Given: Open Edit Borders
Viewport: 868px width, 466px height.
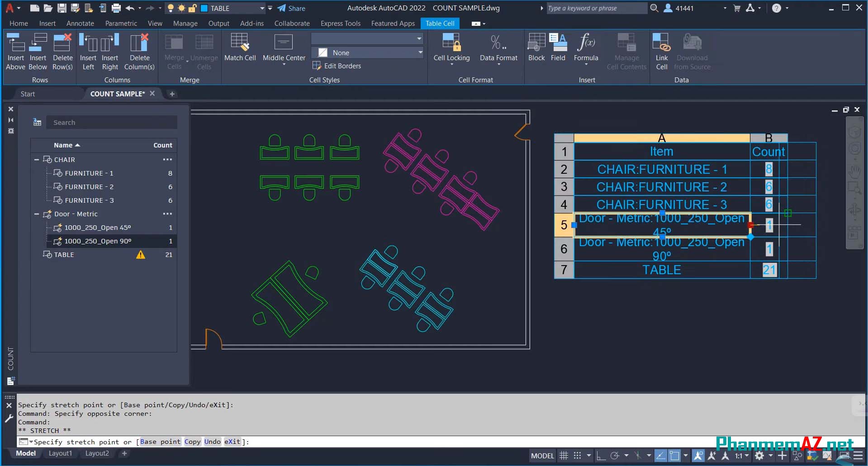Looking at the screenshot, I should pos(337,66).
